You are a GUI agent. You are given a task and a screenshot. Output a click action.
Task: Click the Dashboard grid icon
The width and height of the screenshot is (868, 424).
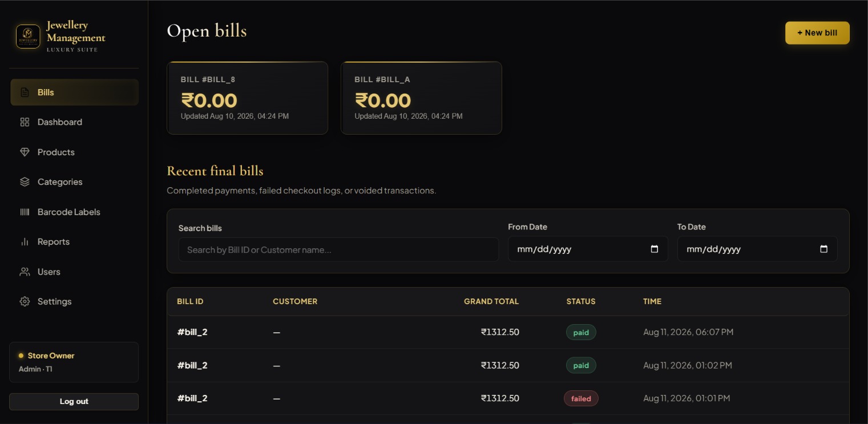tap(25, 122)
